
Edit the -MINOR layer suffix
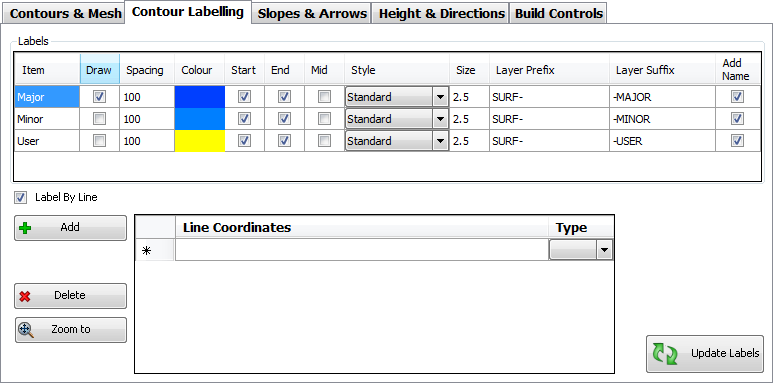coord(662,119)
